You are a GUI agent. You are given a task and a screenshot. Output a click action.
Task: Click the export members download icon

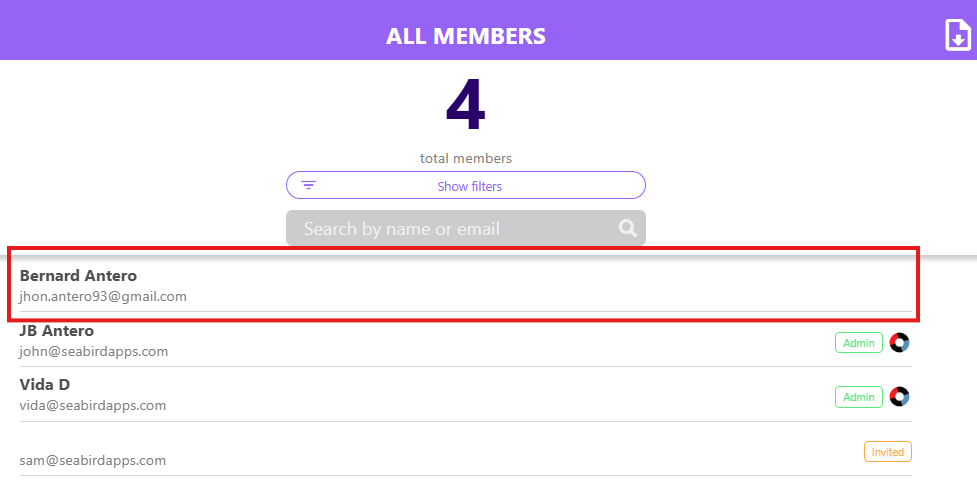(958, 35)
